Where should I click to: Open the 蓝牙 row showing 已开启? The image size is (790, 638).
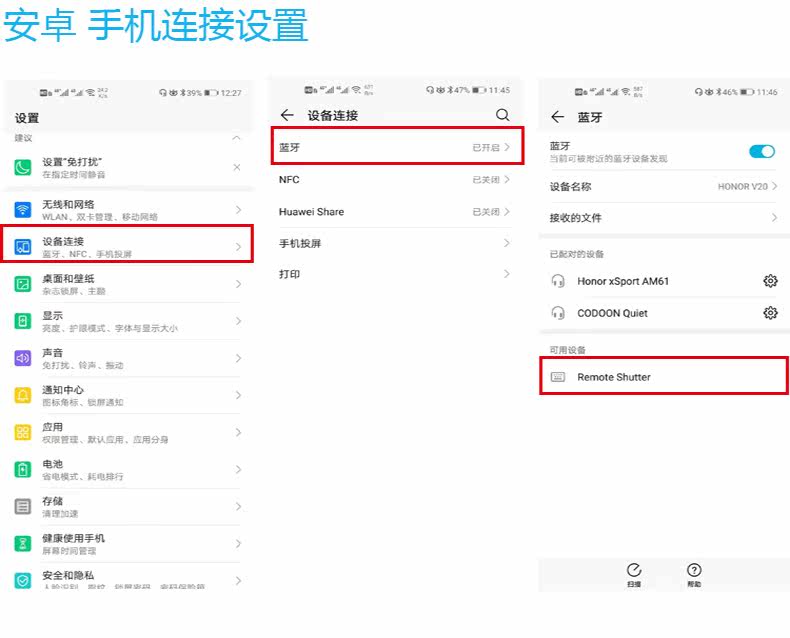point(398,146)
